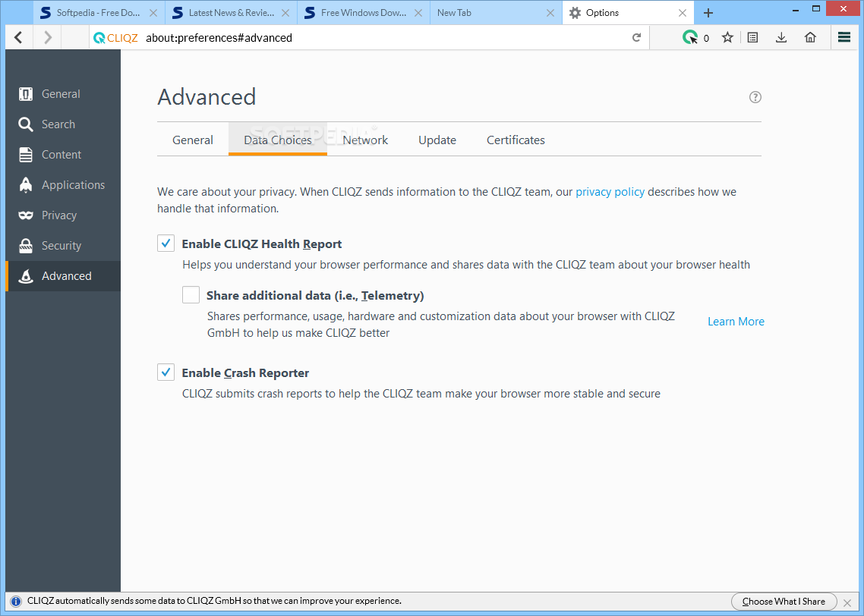
Task: Go to home page icon
Action: point(810,37)
